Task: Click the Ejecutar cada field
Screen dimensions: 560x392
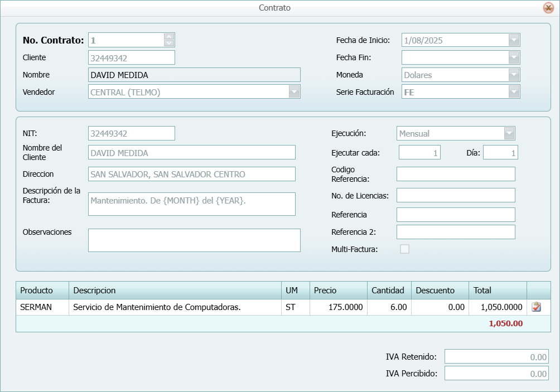Action: 419,151
